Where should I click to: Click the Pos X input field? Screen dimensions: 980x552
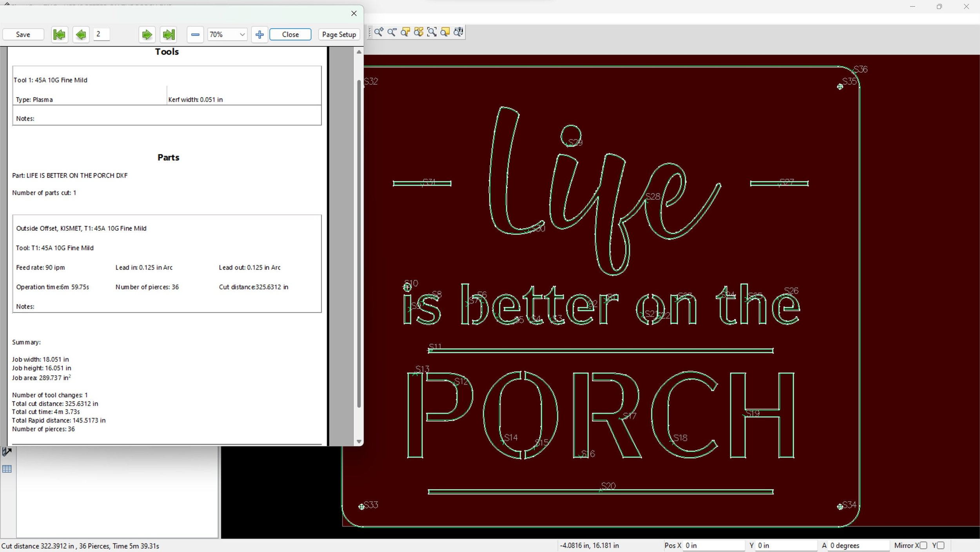(x=714, y=545)
